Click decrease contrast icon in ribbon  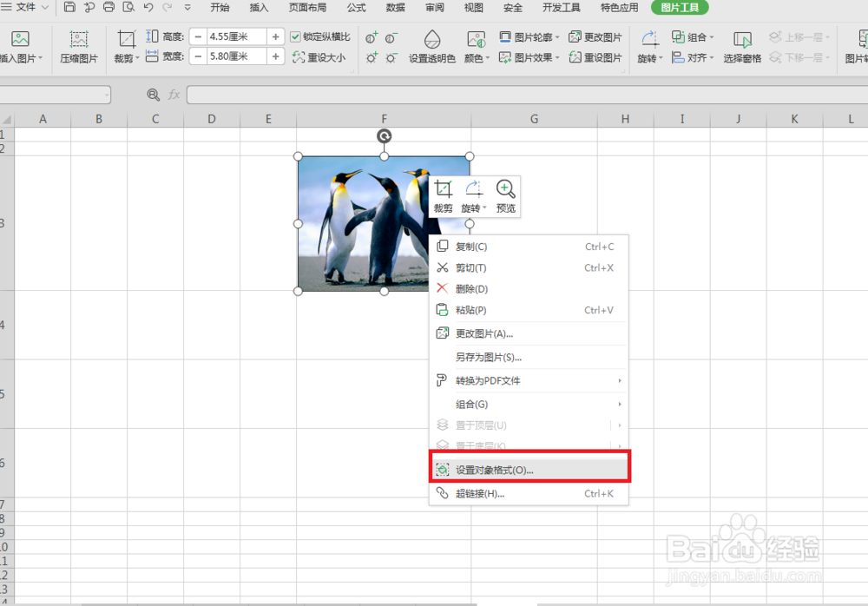[x=391, y=37]
